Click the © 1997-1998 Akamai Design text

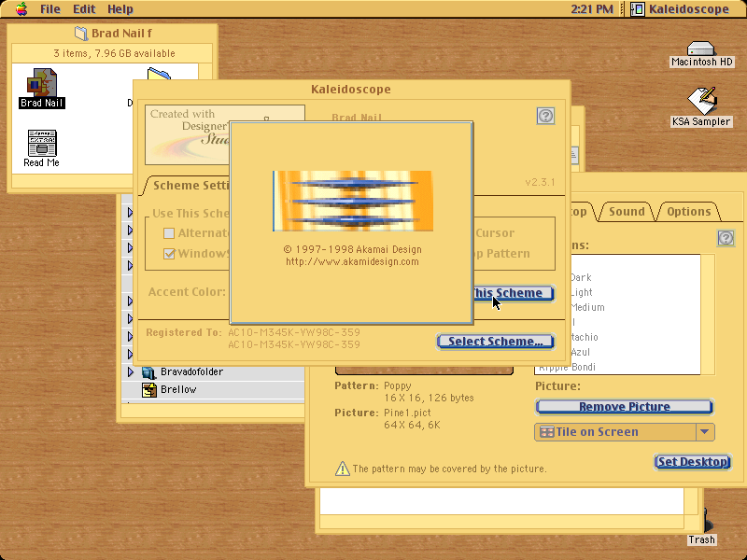[x=352, y=249]
